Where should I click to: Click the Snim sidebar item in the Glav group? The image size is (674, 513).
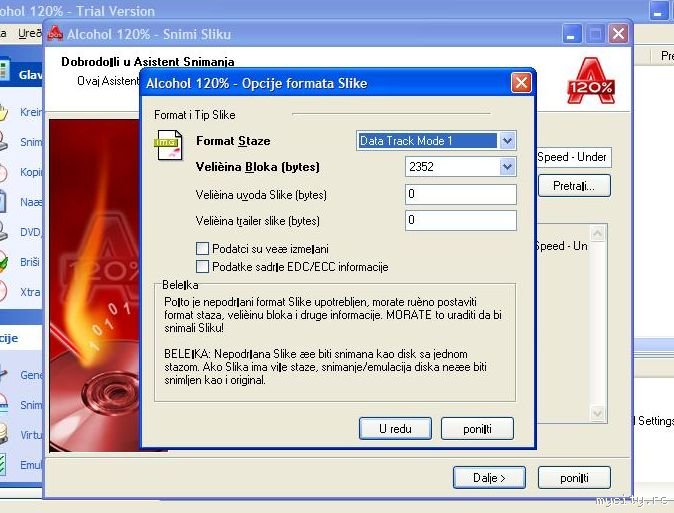tap(31, 142)
